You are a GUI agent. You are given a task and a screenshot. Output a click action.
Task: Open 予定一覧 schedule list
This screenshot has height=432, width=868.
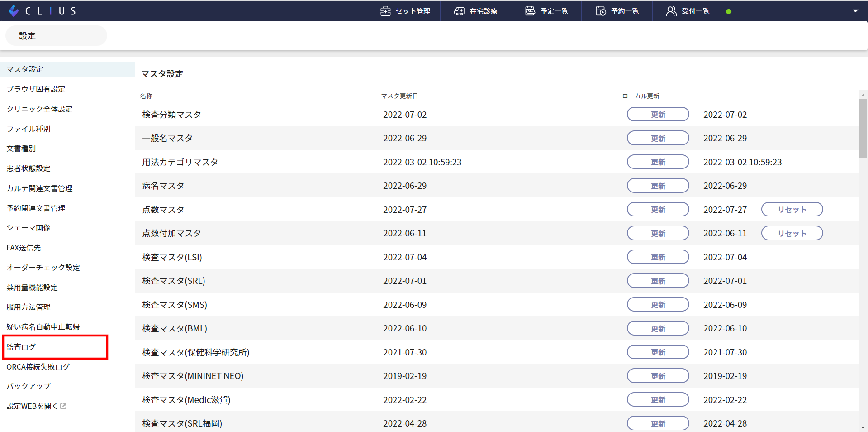(546, 11)
